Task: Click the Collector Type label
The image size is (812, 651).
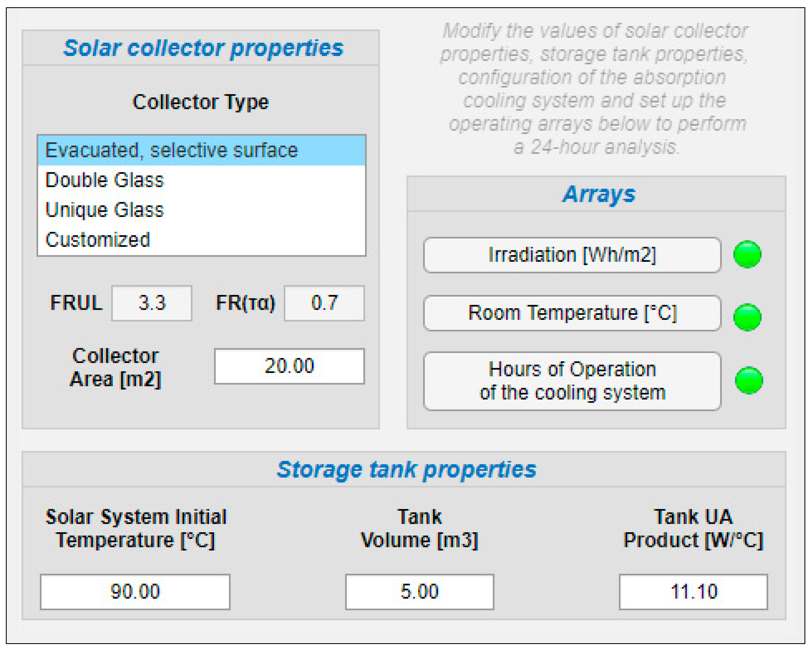Action: (201, 102)
